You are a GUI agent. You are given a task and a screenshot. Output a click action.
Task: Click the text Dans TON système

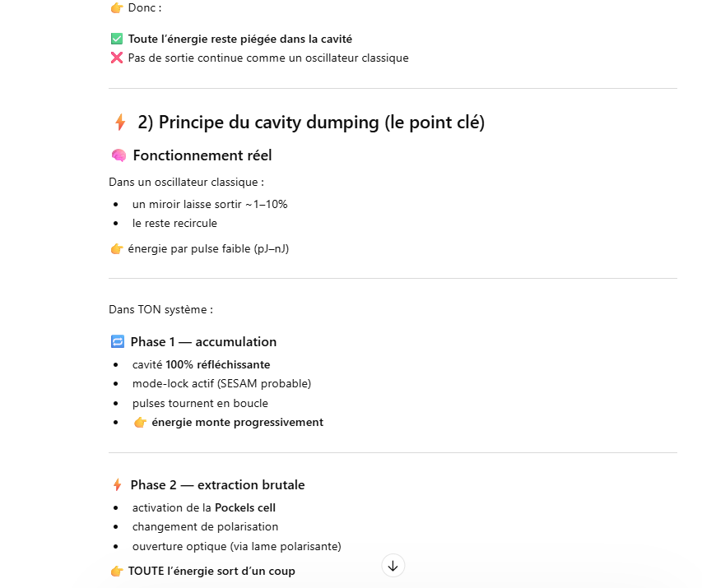pyautogui.click(x=161, y=310)
